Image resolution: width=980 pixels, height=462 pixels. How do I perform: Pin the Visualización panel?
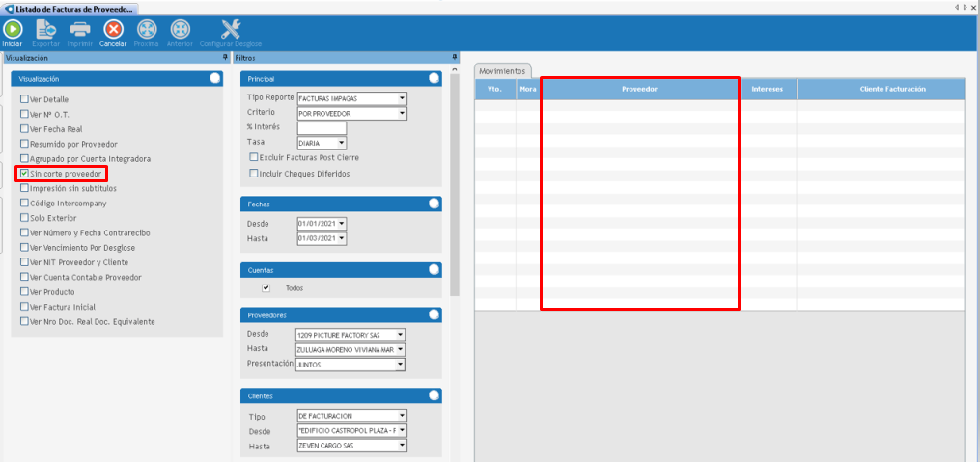pyautogui.click(x=225, y=58)
